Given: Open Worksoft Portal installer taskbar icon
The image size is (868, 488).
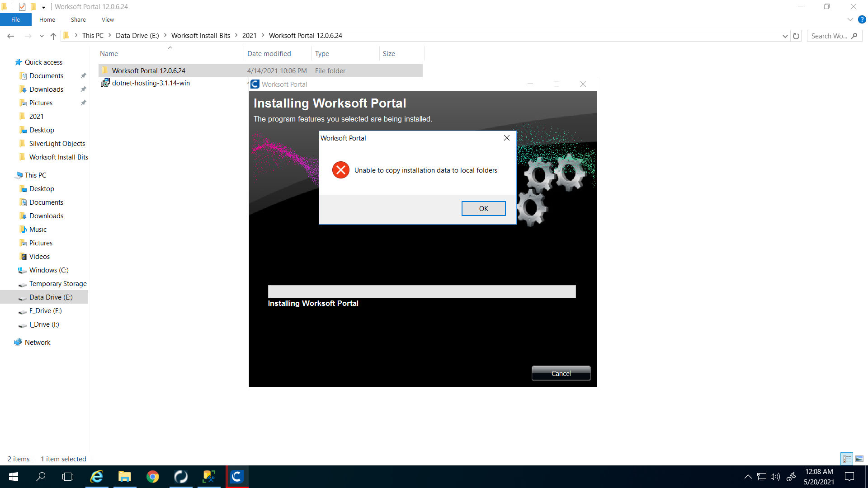Looking at the screenshot, I should pos(237,477).
